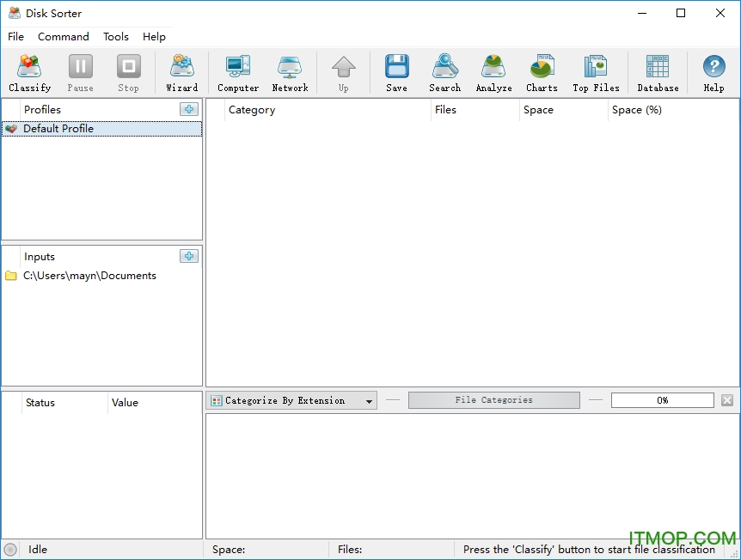The image size is (741, 560).
Task: Click the Idle status indicator icon
Action: point(10,550)
